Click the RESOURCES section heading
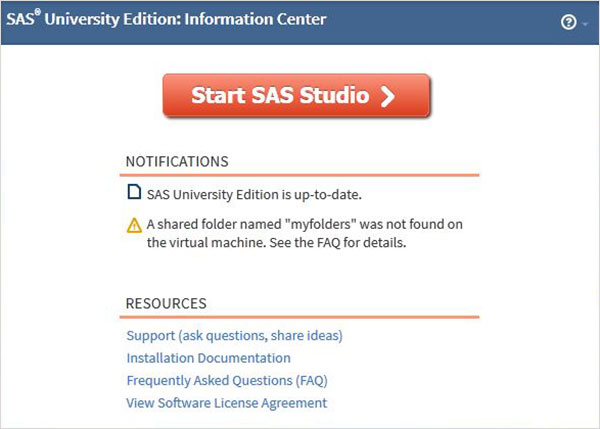Screen dimensions: 600x429 [166, 303]
